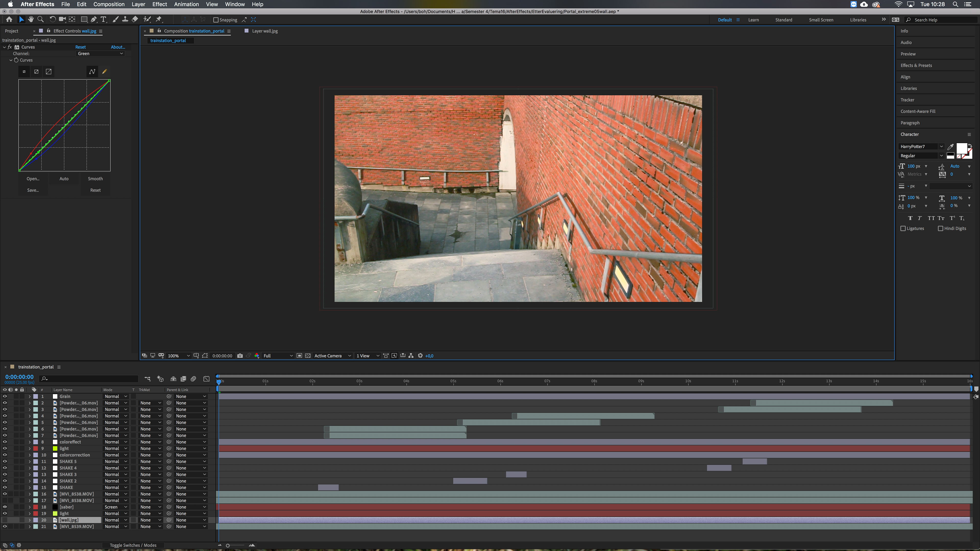Open the Channel dropdown showing Green
Screen dimensions: 980x551
tap(100, 54)
